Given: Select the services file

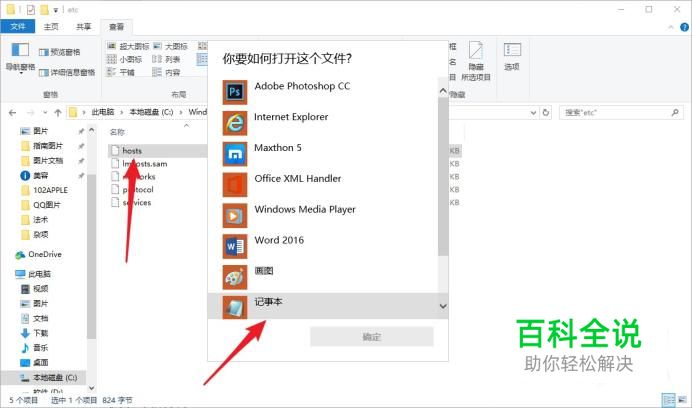Looking at the screenshot, I should click(x=137, y=203).
